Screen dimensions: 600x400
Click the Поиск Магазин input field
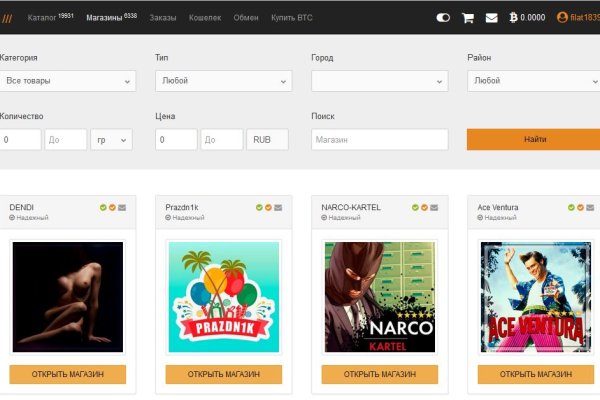click(x=379, y=140)
